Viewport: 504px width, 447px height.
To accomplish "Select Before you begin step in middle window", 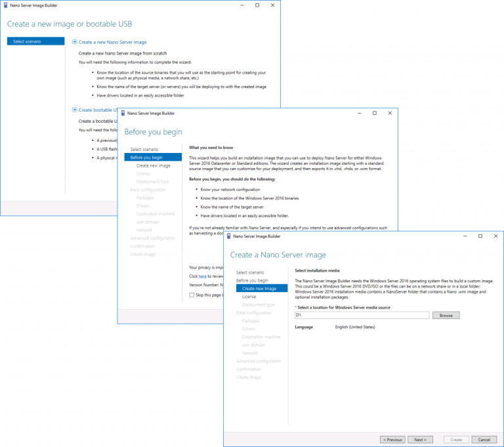I will point(153,158).
